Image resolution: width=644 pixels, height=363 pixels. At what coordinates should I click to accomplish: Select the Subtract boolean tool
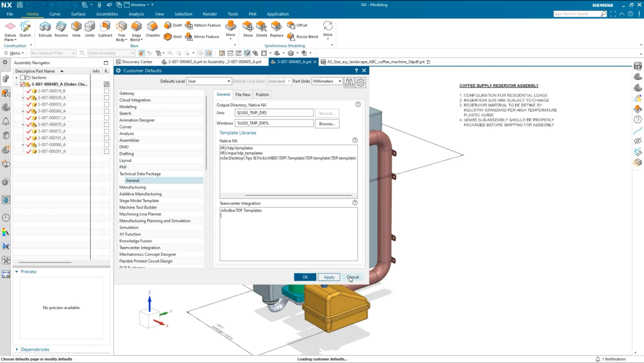click(x=105, y=29)
